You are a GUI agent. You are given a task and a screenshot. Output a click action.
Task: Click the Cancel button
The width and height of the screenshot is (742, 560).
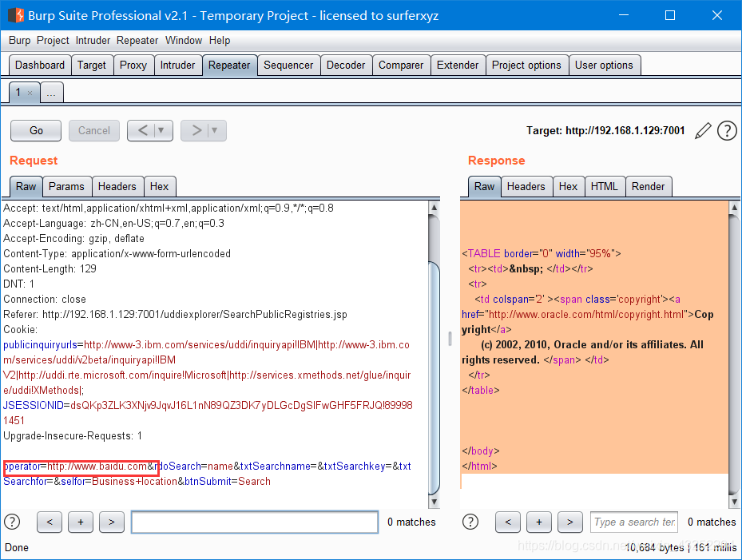coord(94,130)
